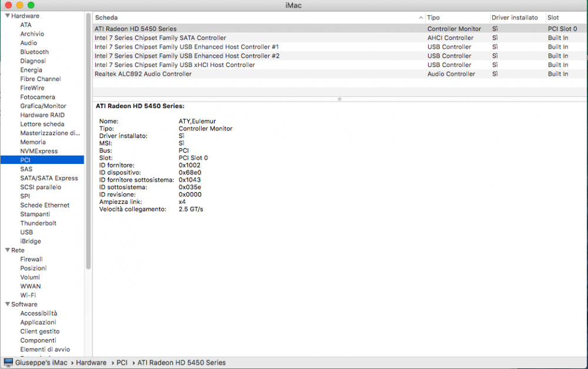Image resolution: width=588 pixels, height=369 pixels.
Task: Open Hardware RAID entry
Action: click(x=42, y=115)
